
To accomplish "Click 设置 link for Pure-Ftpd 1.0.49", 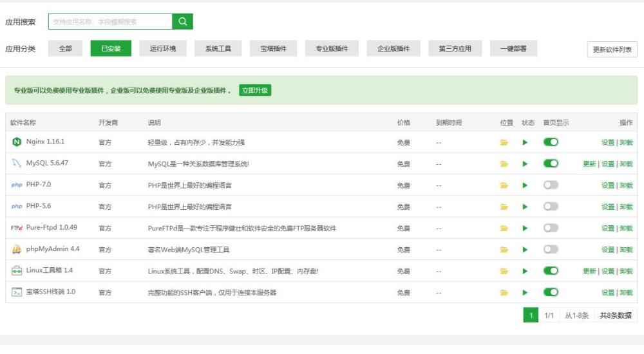I will click(x=608, y=228).
